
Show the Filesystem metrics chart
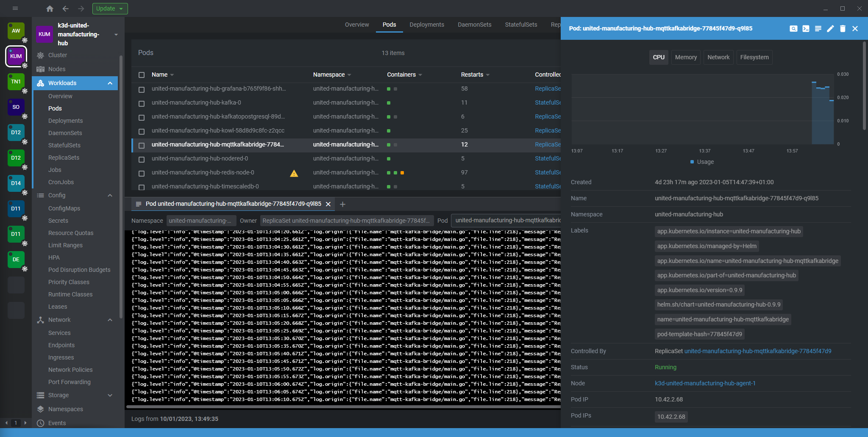(x=754, y=57)
